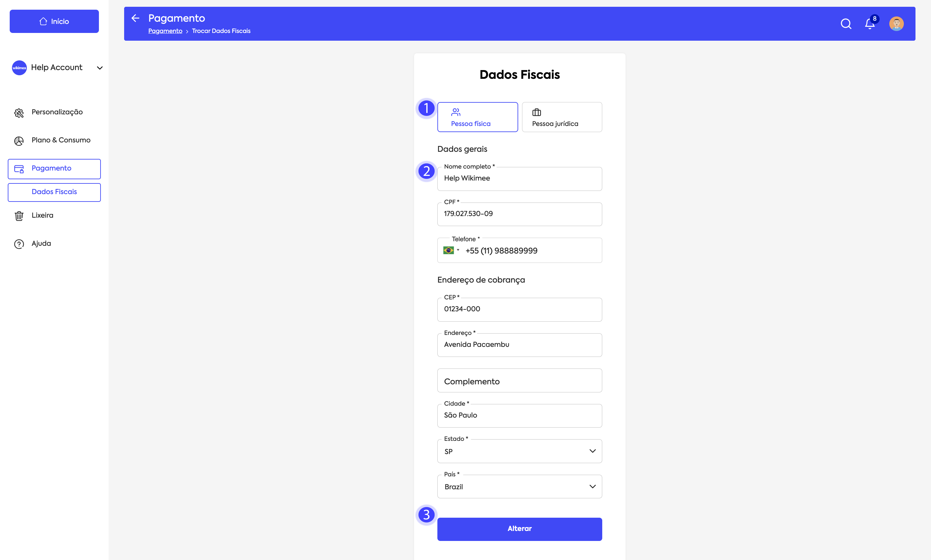The width and height of the screenshot is (931, 560).
Task: Click the Ajuda question mark icon
Action: (x=19, y=244)
